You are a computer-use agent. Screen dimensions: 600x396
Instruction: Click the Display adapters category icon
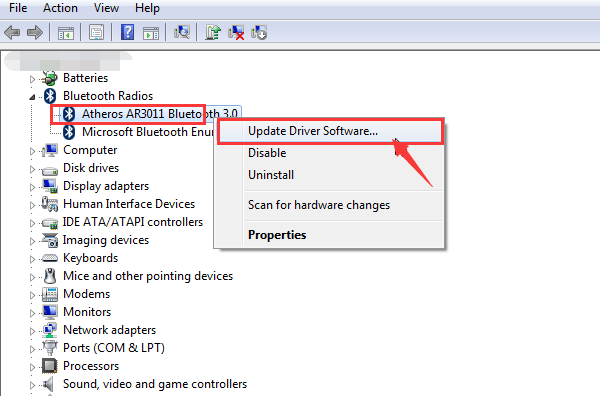click(50, 186)
